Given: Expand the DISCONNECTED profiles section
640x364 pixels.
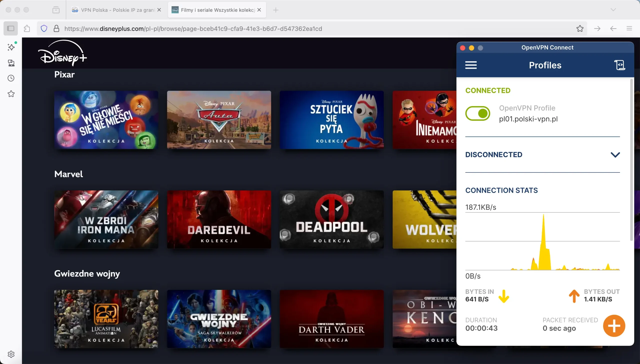Looking at the screenshot, I should coord(615,155).
